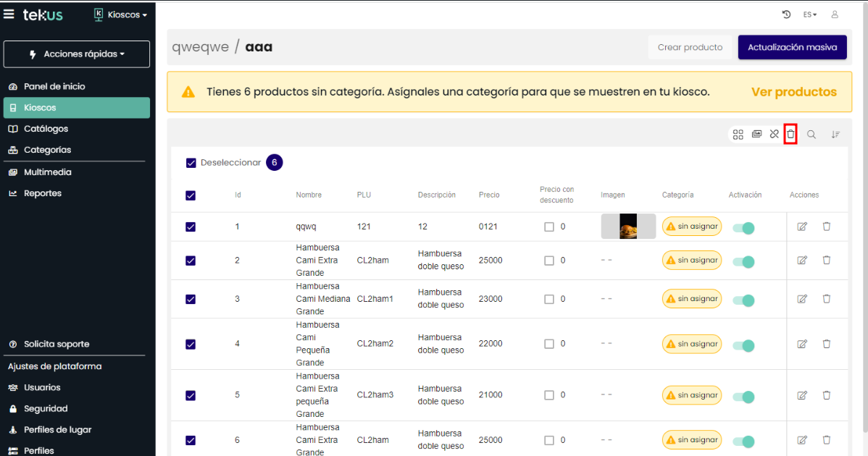
Task: Click the Ver productos link
Action: 793,92
